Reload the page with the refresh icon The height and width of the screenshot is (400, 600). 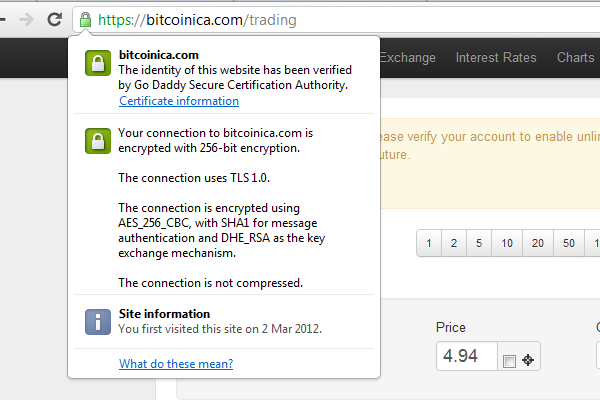55,19
